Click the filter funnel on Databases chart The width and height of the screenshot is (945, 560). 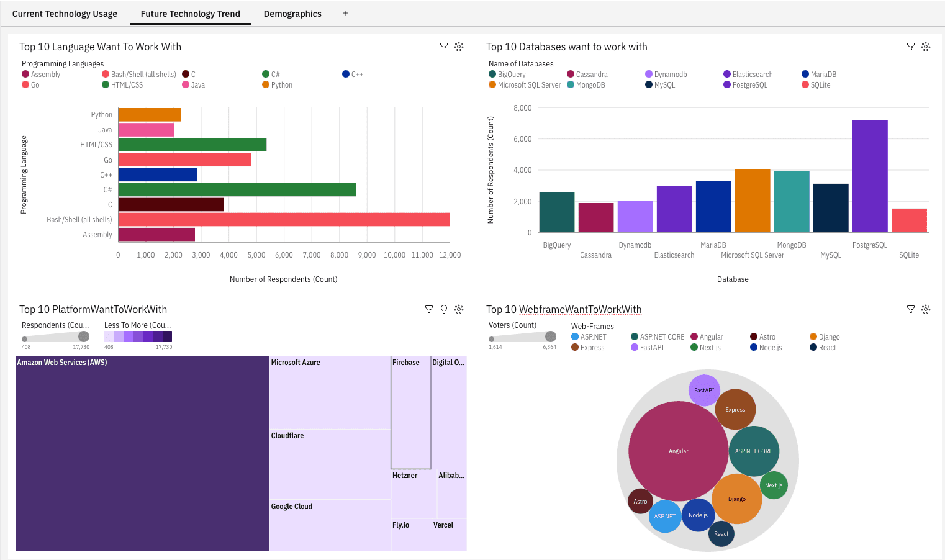point(911,47)
